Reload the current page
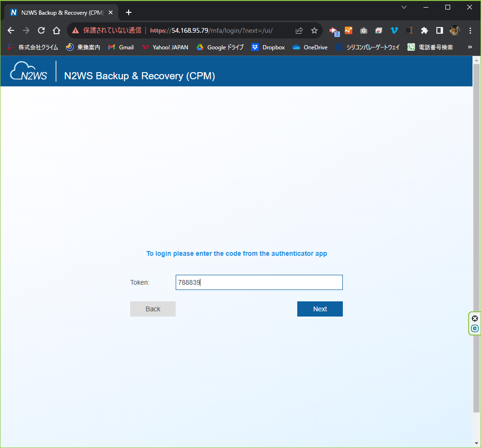 [41, 30]
